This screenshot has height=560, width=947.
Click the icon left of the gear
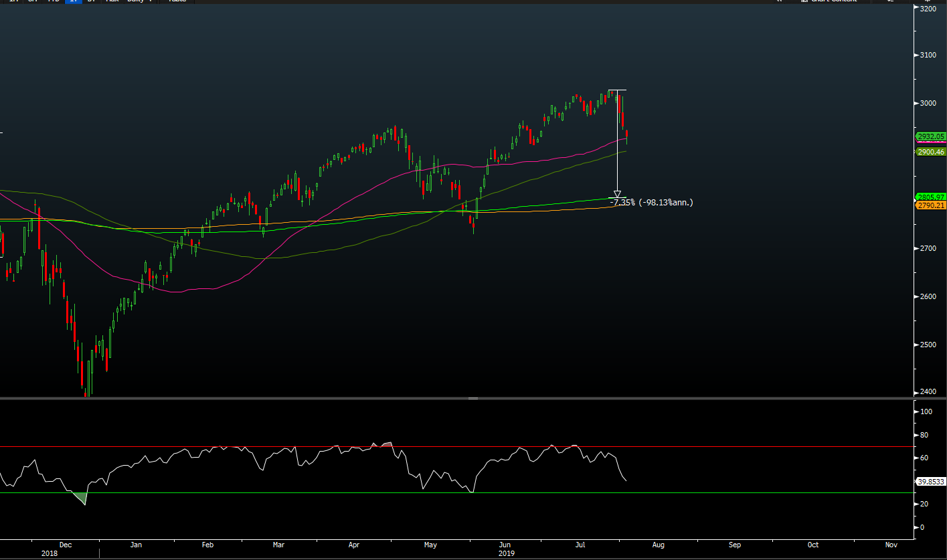coord(889,1)
